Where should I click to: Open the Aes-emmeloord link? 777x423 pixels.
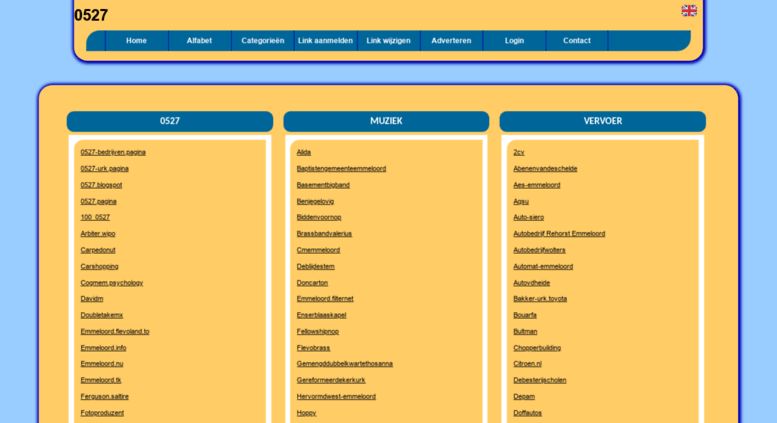537,185
